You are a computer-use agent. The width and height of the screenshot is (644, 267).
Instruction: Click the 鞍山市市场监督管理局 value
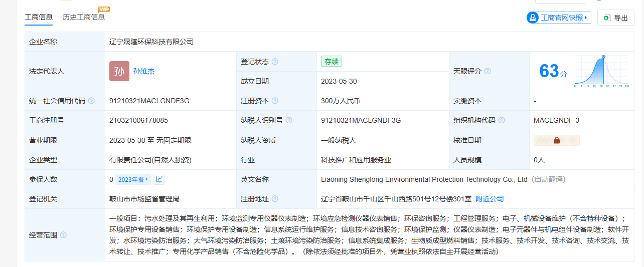[x=144, y=199]
